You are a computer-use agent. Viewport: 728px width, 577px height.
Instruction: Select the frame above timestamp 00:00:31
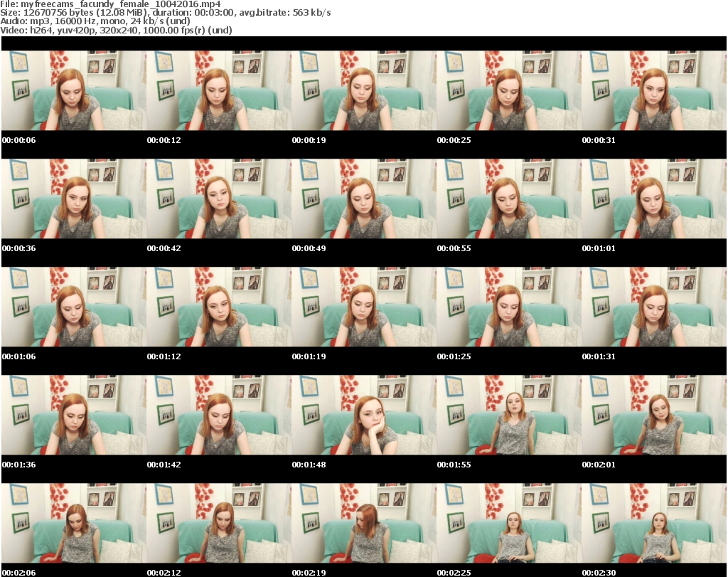tap(653, 90)
